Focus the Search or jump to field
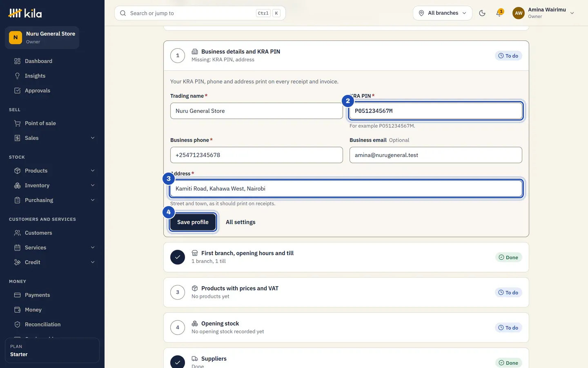This screenshot has width=588, height=368. click(200, 13)
